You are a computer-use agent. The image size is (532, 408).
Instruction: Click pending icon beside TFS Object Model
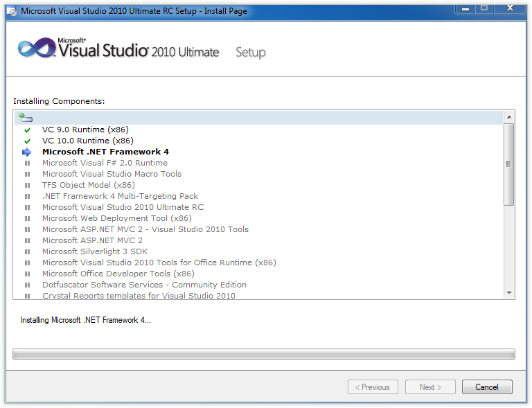27,186
